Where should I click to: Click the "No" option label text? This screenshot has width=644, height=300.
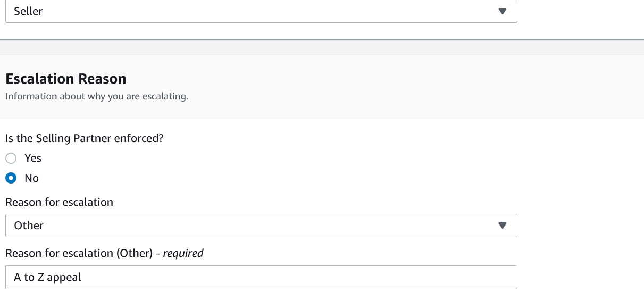(x=32, y=178)
